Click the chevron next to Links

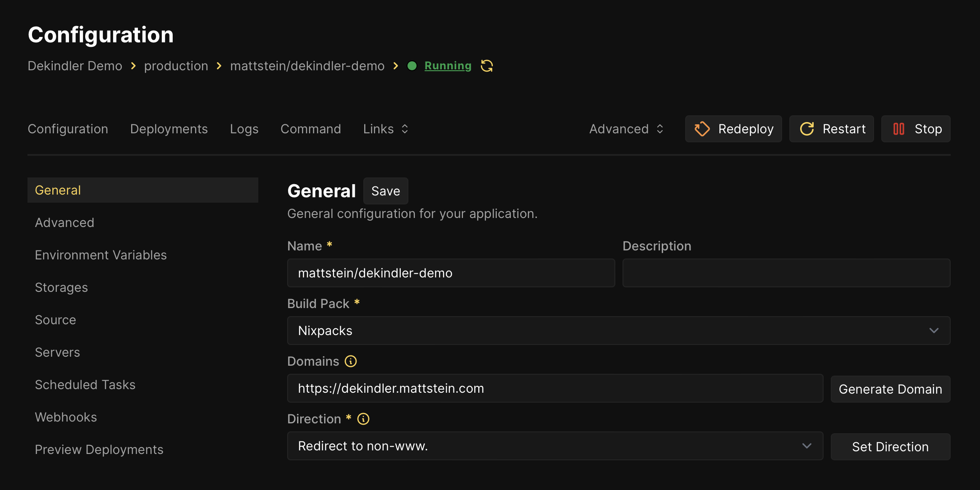pyautogui.click(x=404, y=129)
